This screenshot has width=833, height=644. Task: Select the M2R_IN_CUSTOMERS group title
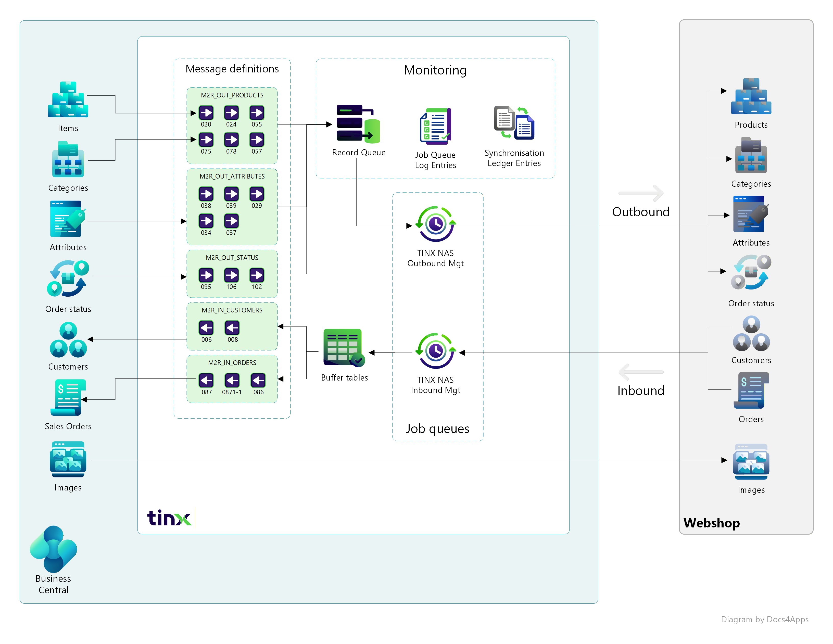(x=232, y=311)
